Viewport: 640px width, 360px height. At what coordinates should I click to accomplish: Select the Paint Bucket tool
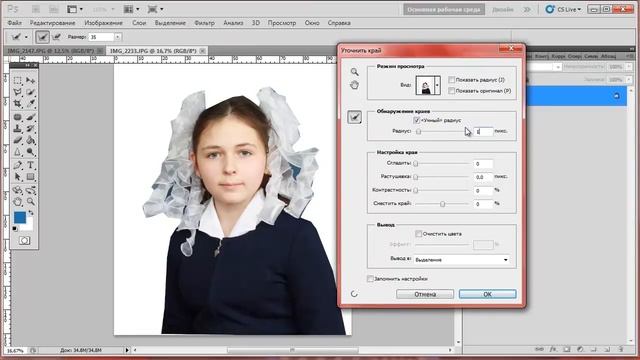31,141
